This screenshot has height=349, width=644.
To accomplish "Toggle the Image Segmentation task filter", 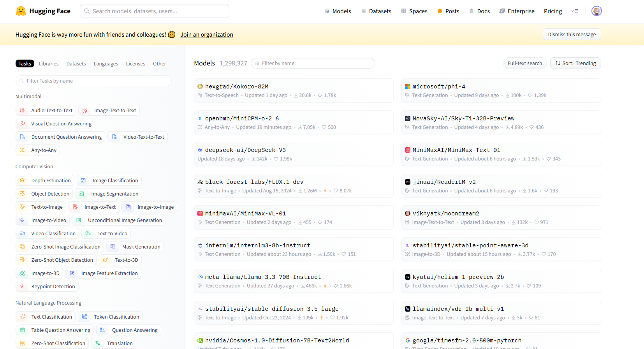I will [x=109, y=194].
